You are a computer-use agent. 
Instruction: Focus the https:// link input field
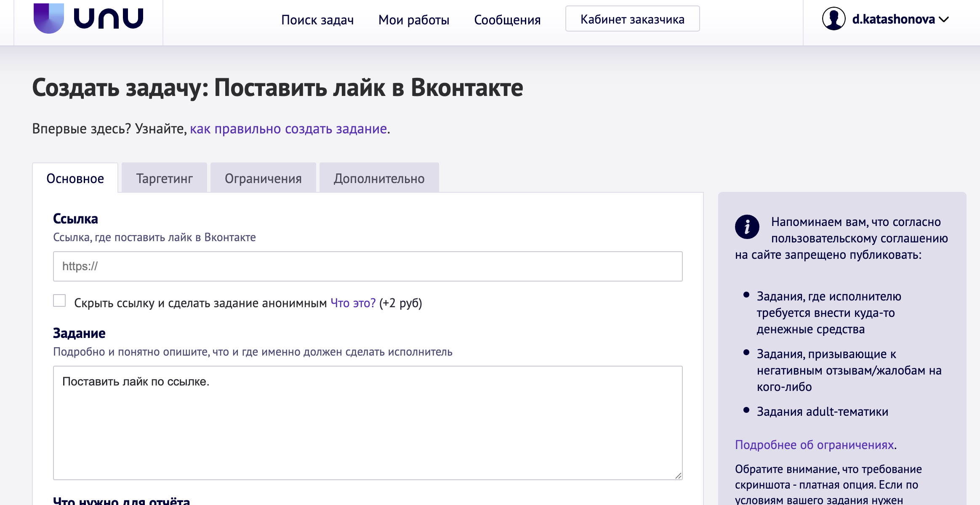click(x=367, y=266)
